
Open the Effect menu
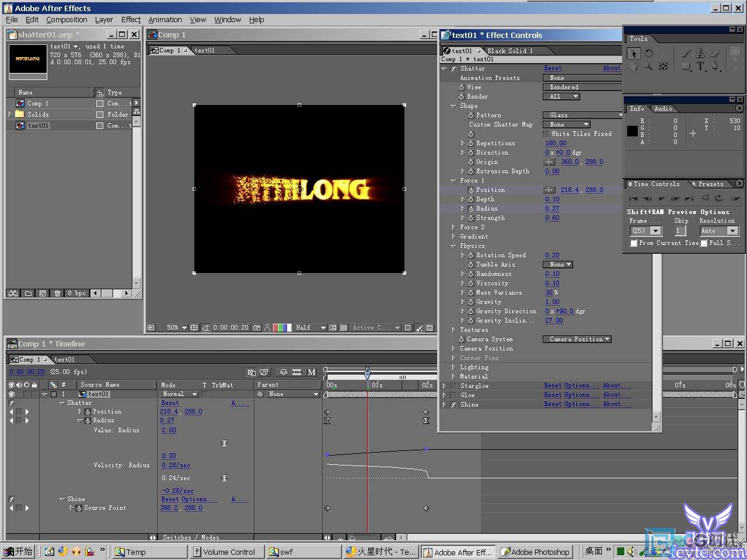(x=131, y=20)
